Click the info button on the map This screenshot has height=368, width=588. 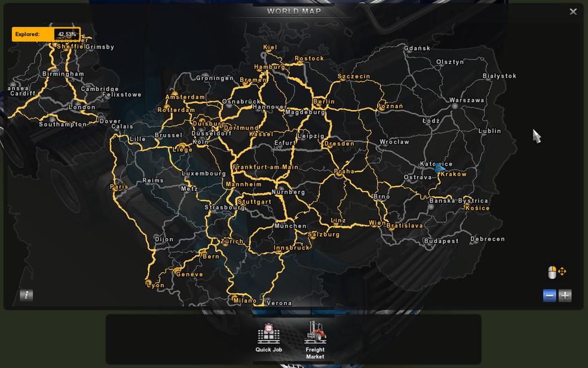[x=26, y=295]
